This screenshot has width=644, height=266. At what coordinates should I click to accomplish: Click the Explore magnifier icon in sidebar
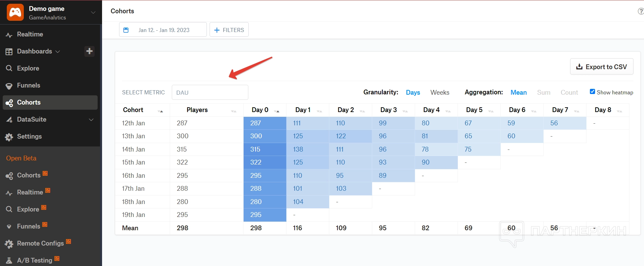[9, 68]
